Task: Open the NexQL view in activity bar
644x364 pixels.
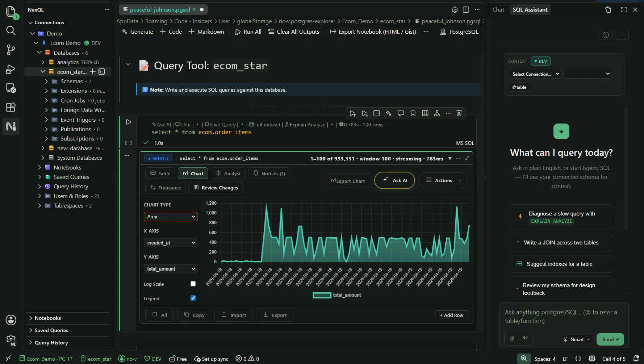Action: coord(11,126)
